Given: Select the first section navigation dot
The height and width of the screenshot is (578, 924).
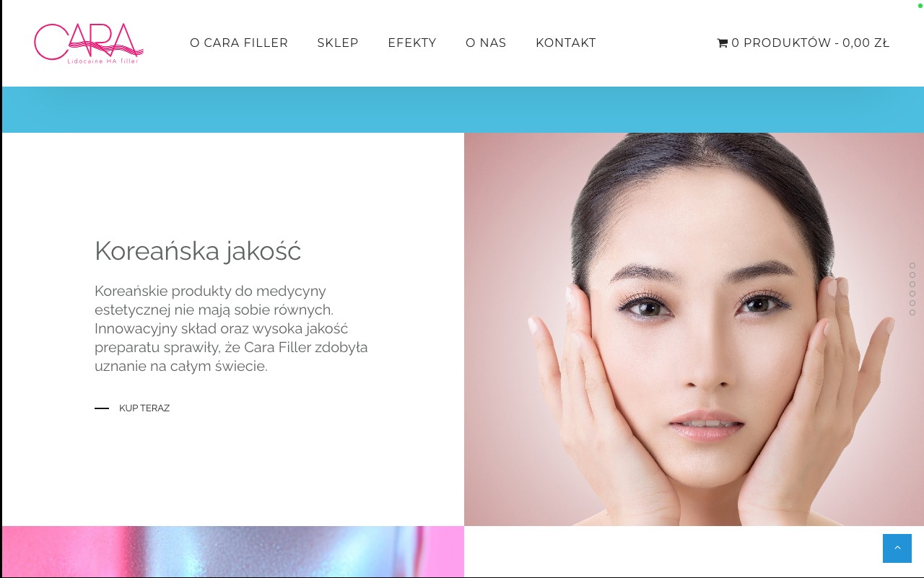Looking at the screenshot, I should click(x=912, y=266).
